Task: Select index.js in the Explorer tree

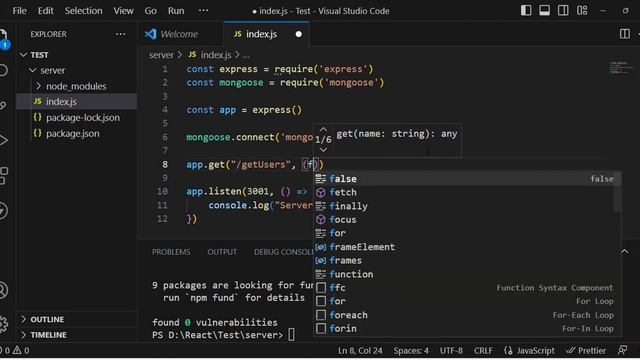Action: [x=76, y=102]
